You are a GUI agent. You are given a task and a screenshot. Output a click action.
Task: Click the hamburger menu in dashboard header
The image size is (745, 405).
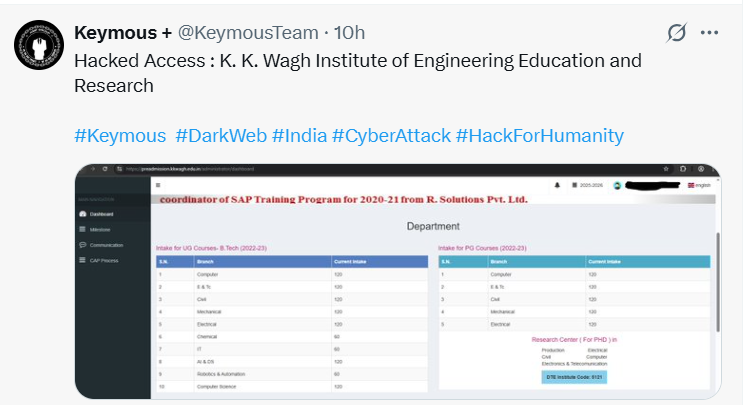(158, 185)
